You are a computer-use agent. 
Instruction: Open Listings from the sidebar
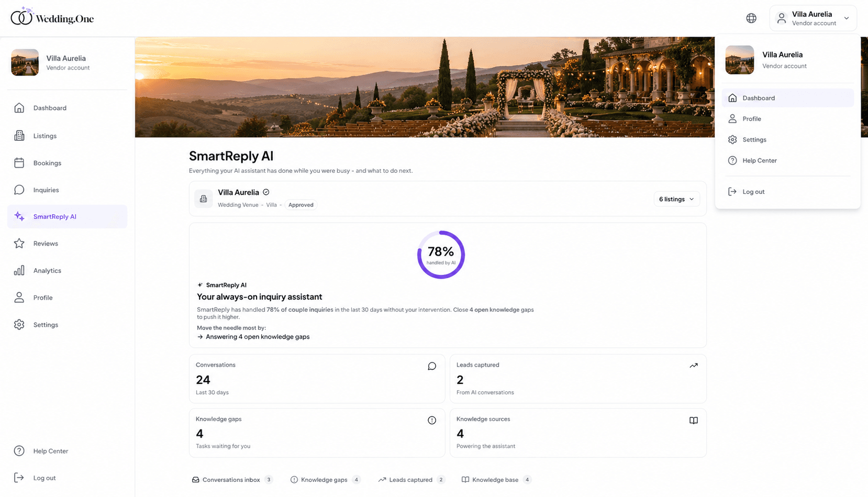click(67, 136)
